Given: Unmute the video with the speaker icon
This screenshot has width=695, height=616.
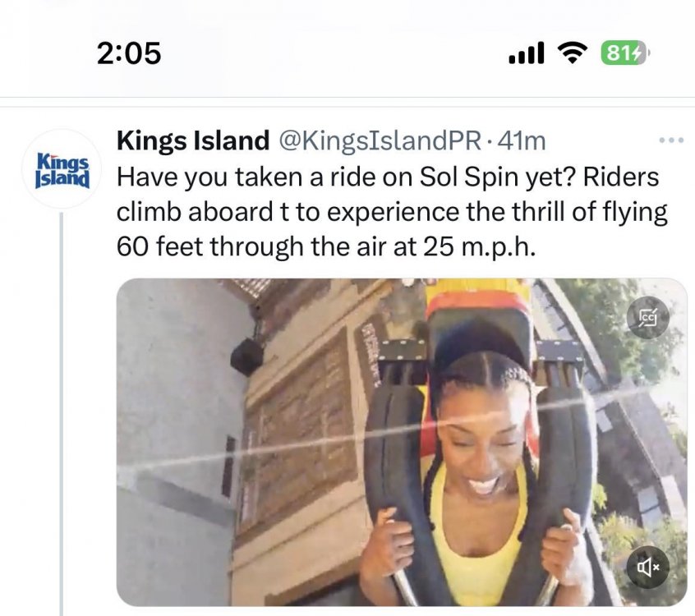Looking at the screenshot, I should [648, 568].
